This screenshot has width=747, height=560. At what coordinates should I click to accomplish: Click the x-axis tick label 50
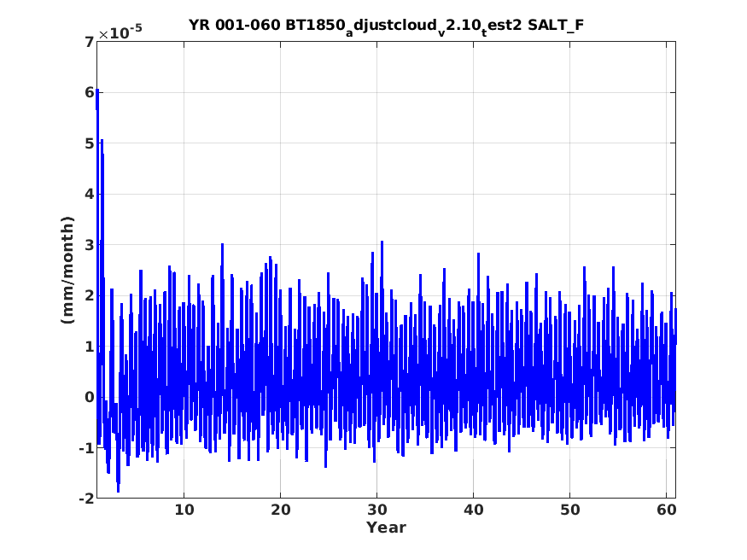coord(569,510)
